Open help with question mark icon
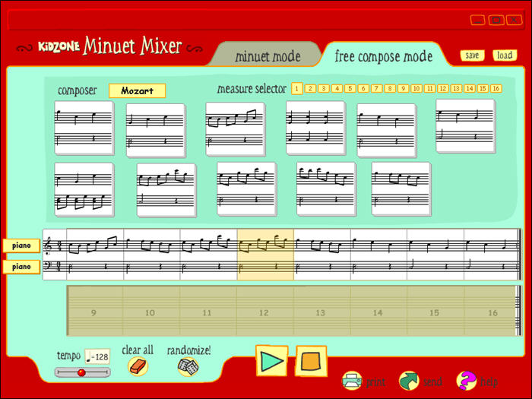 click(466, 381)
